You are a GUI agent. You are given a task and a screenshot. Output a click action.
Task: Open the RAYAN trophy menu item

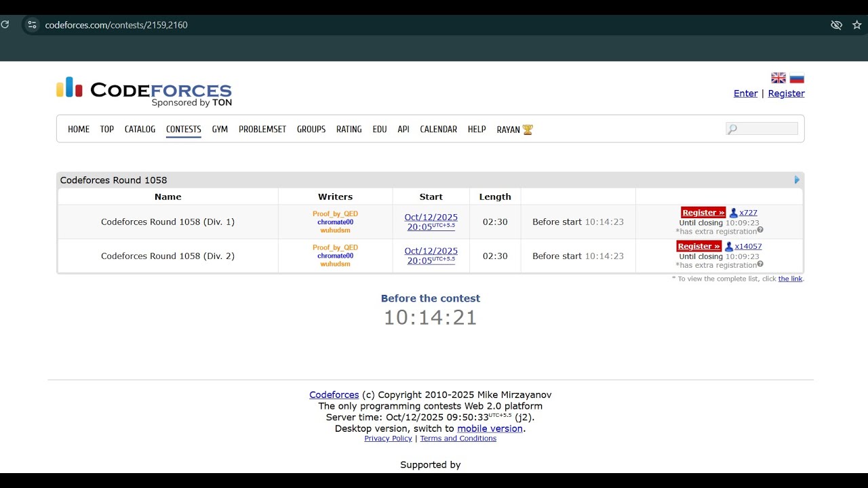click(515, 129)
